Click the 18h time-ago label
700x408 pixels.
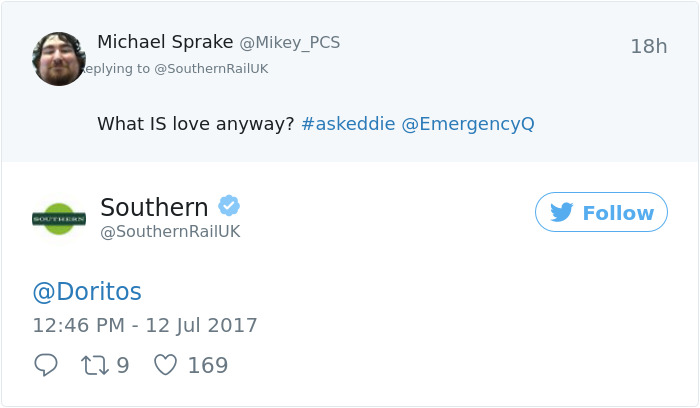tap(648, 46)
